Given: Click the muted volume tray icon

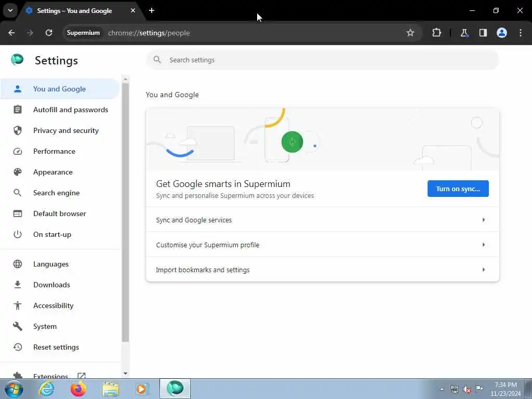Looking at the screenshot, I should [x=467, y=389].
